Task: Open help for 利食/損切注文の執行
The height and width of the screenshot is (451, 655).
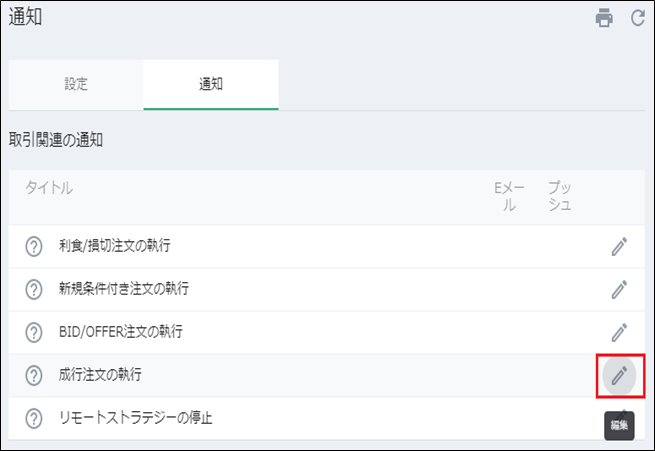Action: [34, 246]
